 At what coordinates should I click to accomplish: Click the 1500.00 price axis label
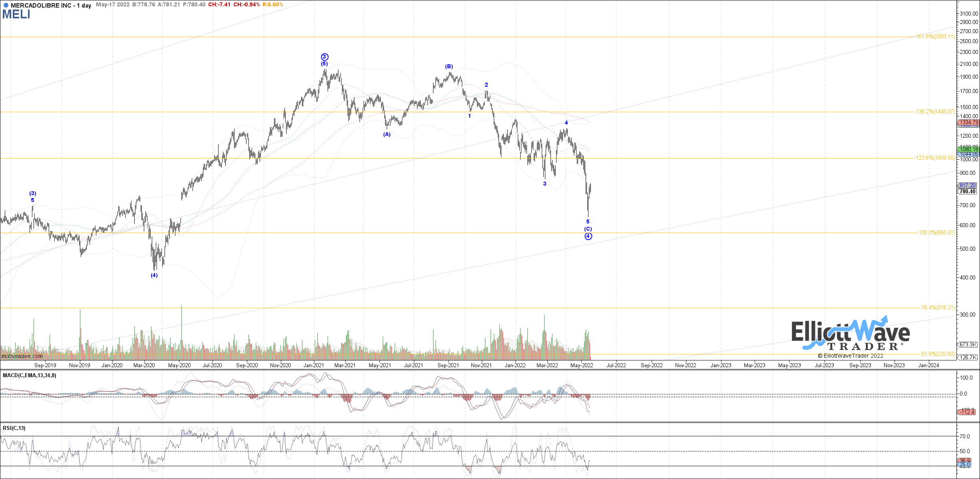click(x=970, y=107)
